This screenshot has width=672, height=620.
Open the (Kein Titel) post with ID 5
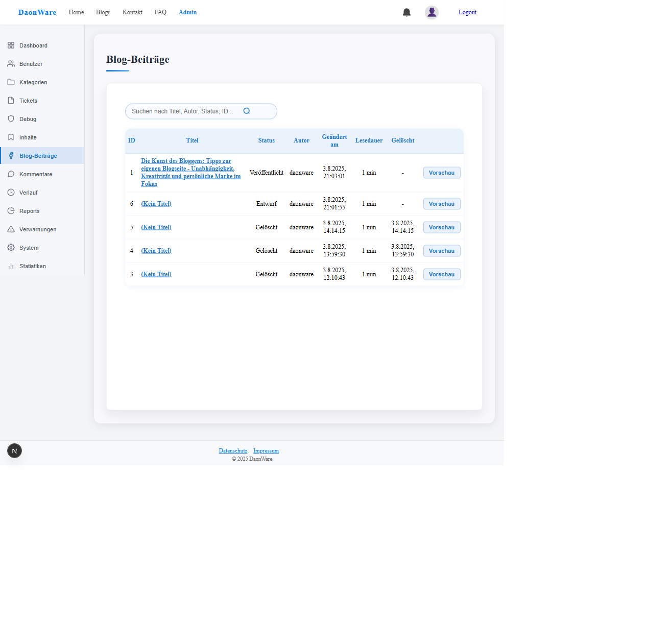156,227
